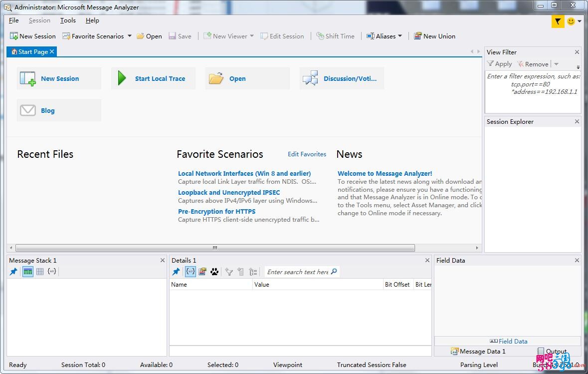
Task: Close the Session Explorer panel
Action: [x=577, y=121]
